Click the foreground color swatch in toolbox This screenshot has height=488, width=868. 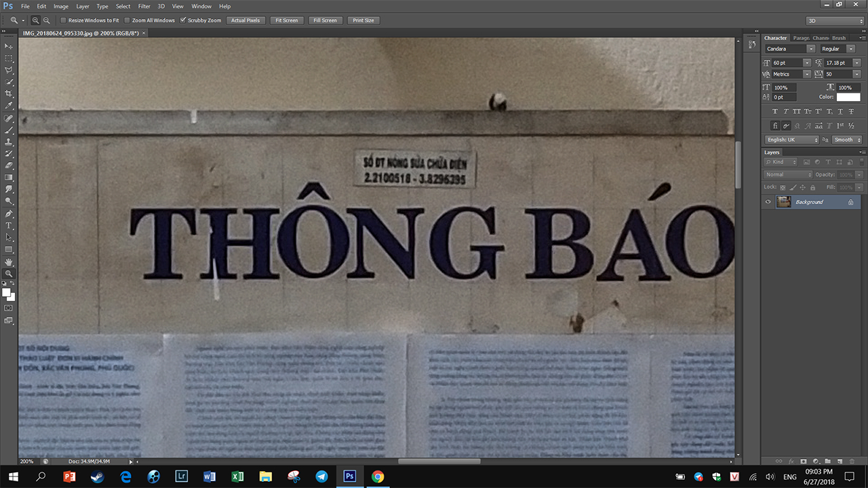pos(6,292)
